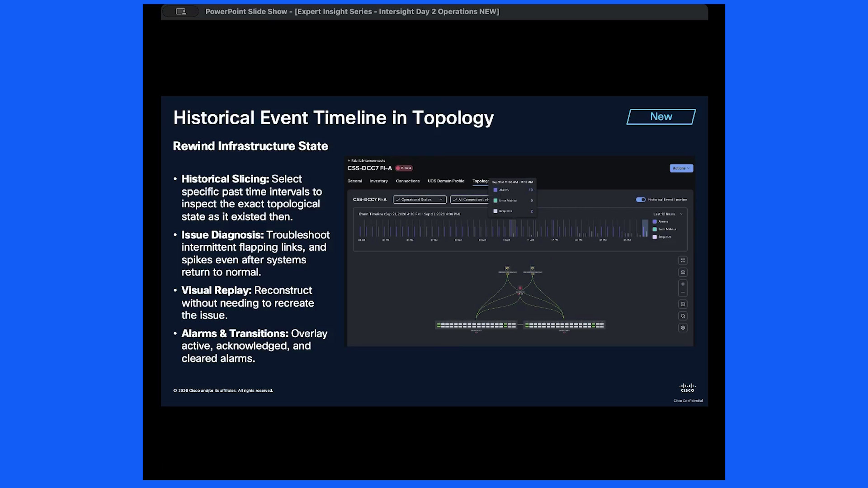Viewport: 868px width, 488px height.
Task: Click the New badge on the slide
Action: click(661, 117)
